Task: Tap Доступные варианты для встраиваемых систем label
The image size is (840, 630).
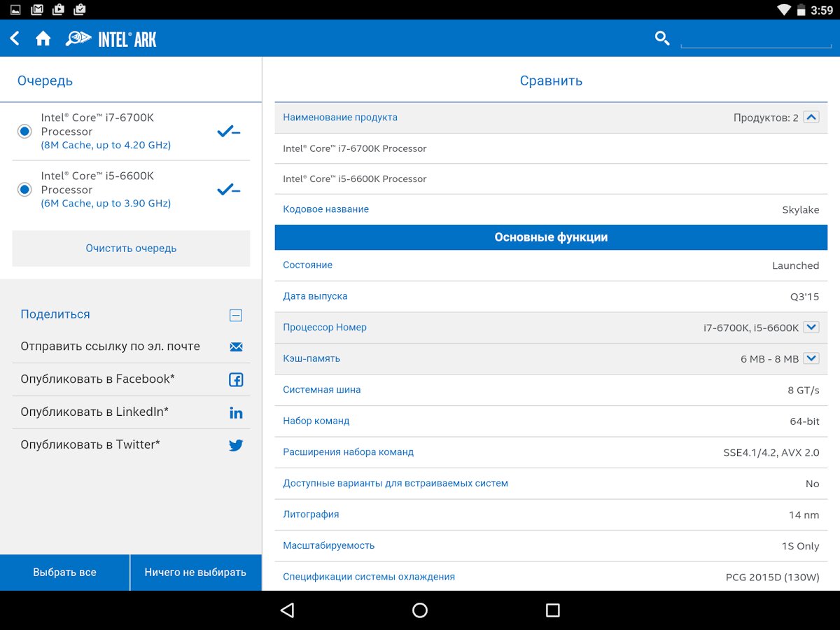Action: click(x=395, y=483)
